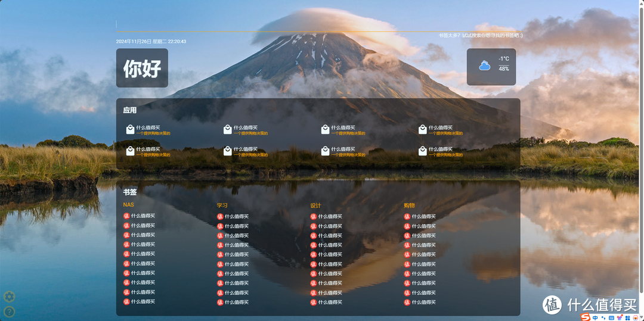The image size is (644, 321).
Task: Click the red 值 icon of first 学习 bookmark
Action: 220,216
